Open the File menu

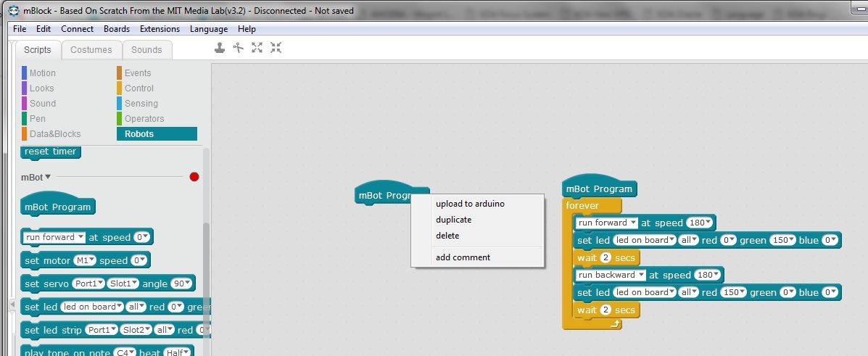click(20, 29)
